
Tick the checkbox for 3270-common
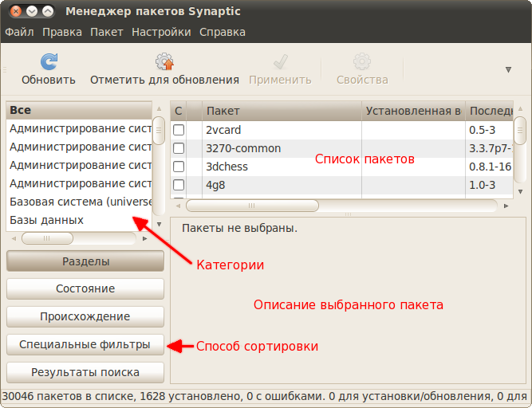tap(179, 148)
